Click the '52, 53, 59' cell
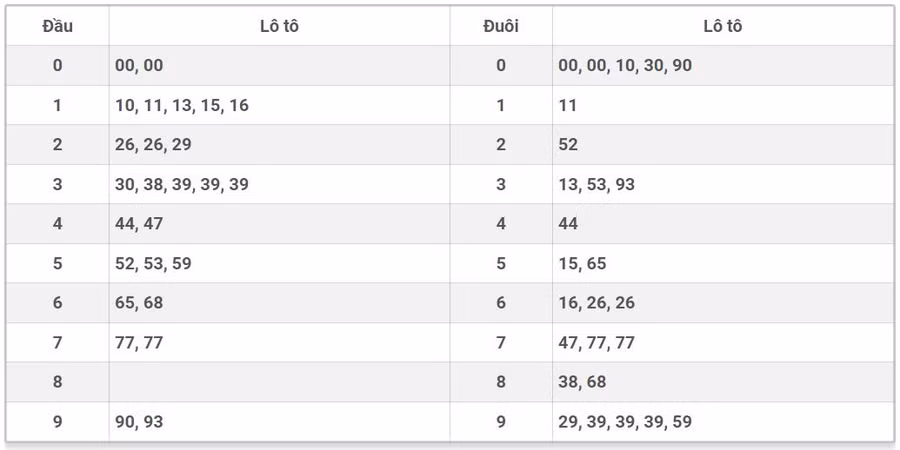This screenshot has width=900, height=450. coord(153,264)
